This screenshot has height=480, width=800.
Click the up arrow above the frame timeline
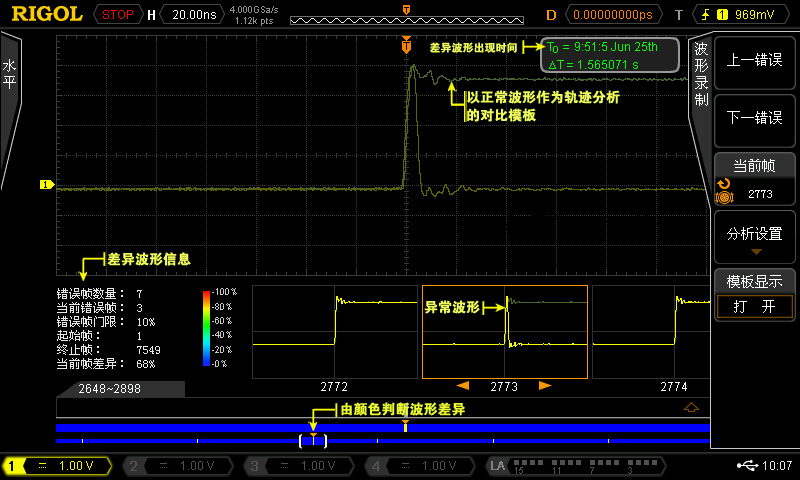click(x=690, y=408)
